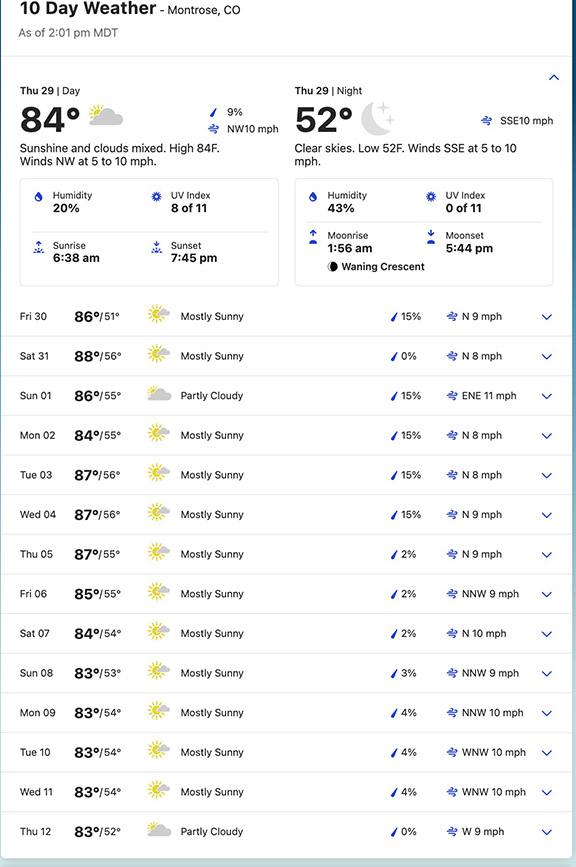This screenshot has width=576, height=867.
Task: Click the Tue 10 WNW 10 mph wind
Action: [x=486, y=753]
